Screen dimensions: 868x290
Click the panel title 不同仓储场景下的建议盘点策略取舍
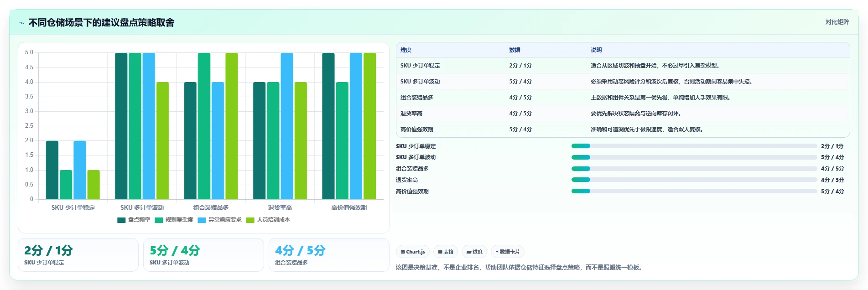(x=101, y=23)
